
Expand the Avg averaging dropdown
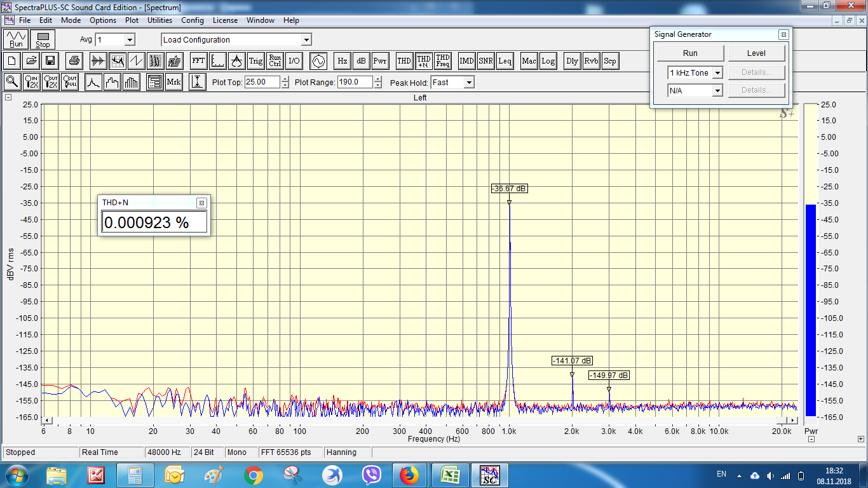click(130, 39)
